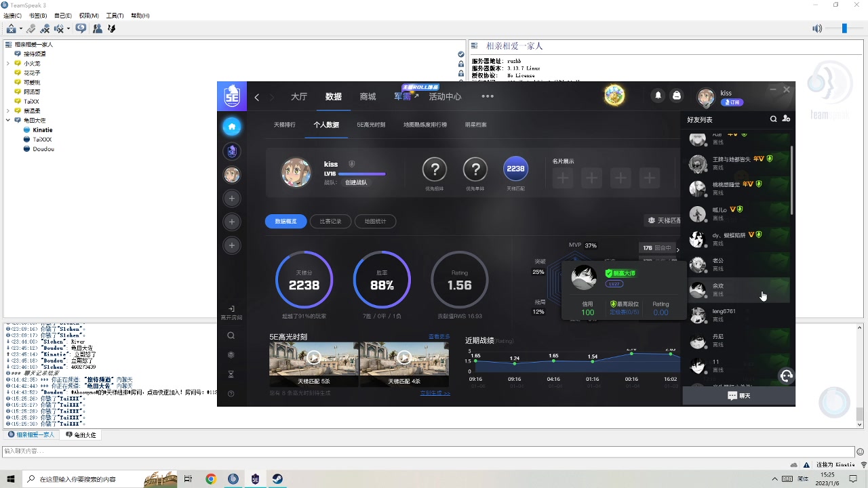Open the connect icon dropdown arrow
Image resolution: width=868 pixels, height=488 pixels.
[21, 29]
